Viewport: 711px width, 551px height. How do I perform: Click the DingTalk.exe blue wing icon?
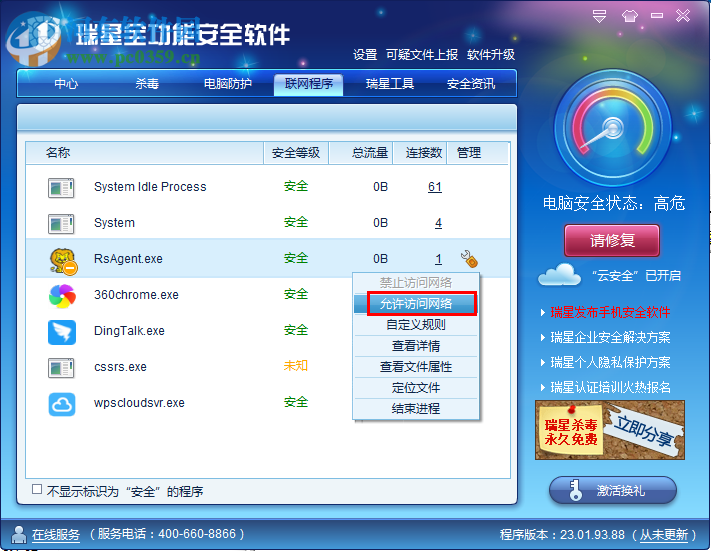click(x=62, y=332)
